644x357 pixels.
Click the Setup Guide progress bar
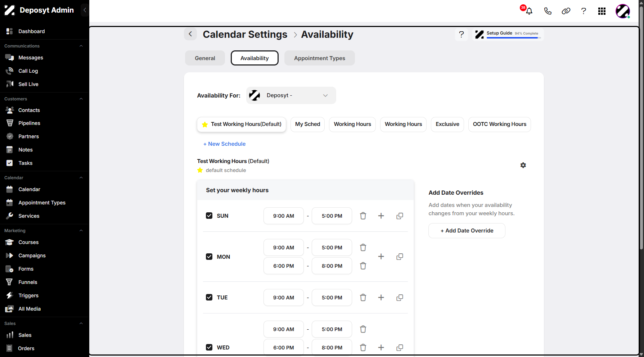(514, 38)
